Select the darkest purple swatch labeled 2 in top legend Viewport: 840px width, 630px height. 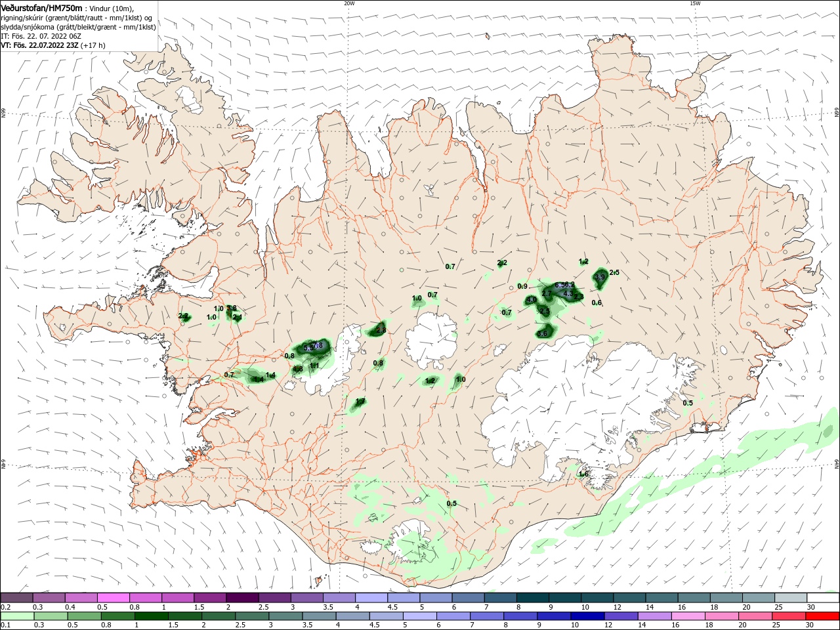tap(242, 598)
